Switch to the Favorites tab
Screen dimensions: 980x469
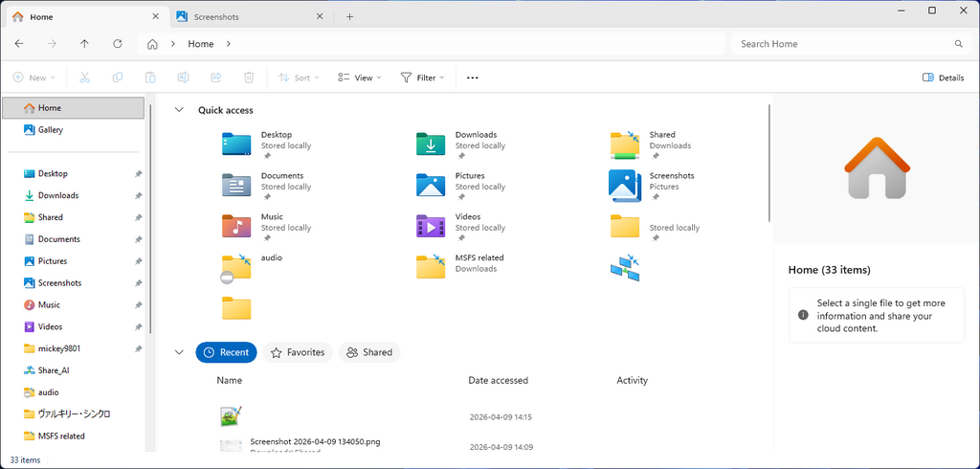tap(298, 352)
